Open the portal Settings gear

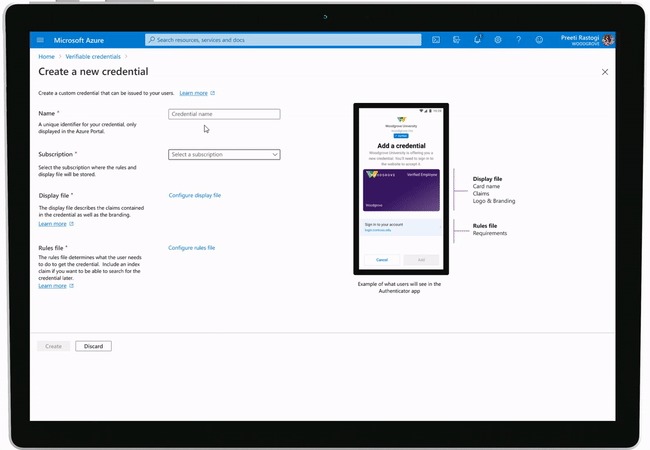click(x=498, y=40)
